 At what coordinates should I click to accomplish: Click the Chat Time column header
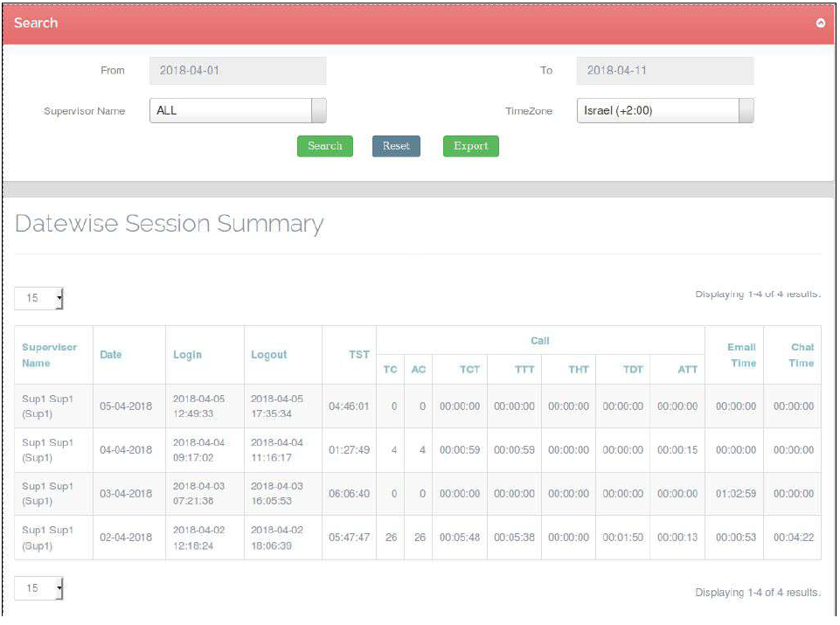pyautogui.click(x=802, y=355)
